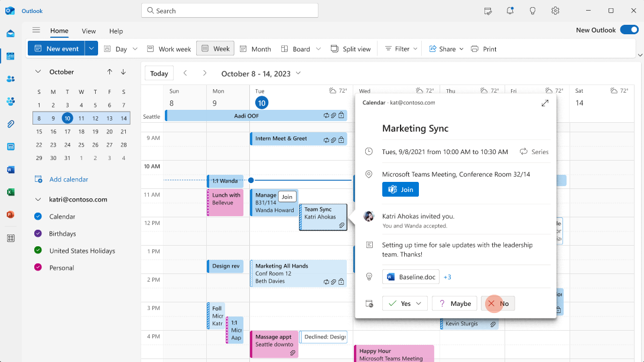Open the notifications bell icon
The height and width of the screenshot is (362, 644).
pos(510,11)
